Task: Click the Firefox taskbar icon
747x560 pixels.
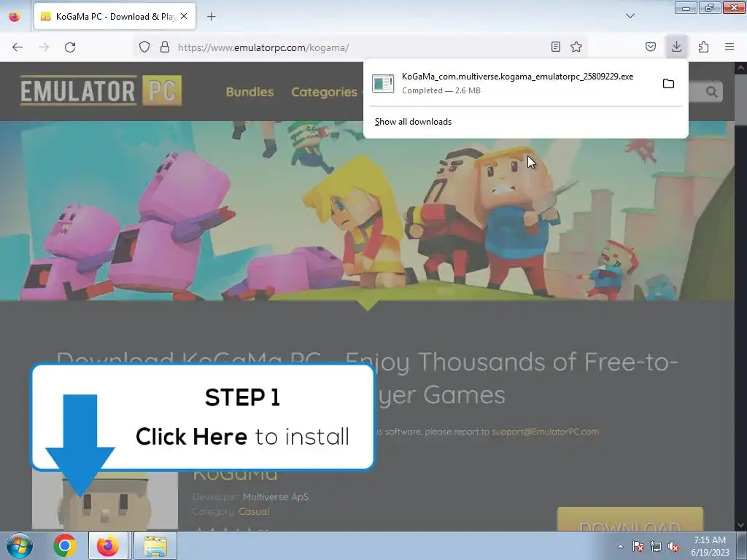Action: (108, 545)
